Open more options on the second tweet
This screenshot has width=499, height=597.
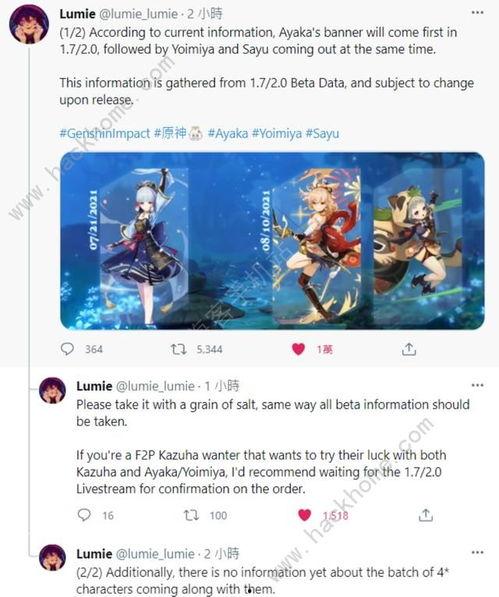[477, 385]
